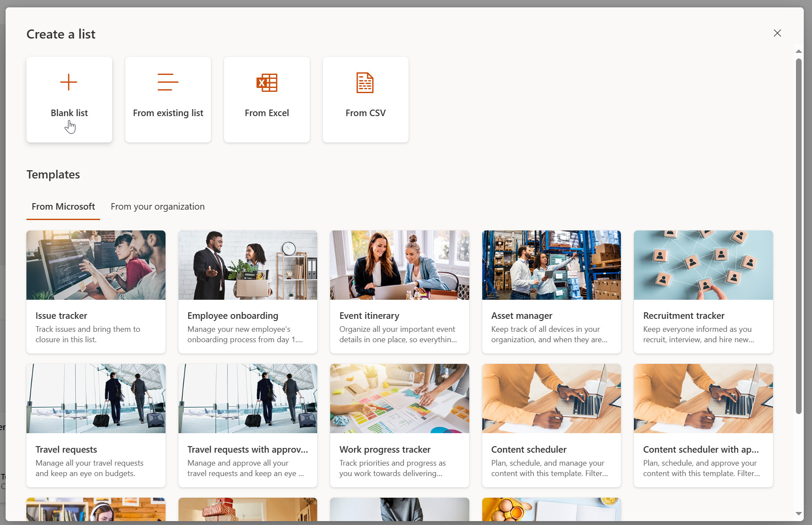
Task: Close the Create a list dialog
Action: coord(777,33)
